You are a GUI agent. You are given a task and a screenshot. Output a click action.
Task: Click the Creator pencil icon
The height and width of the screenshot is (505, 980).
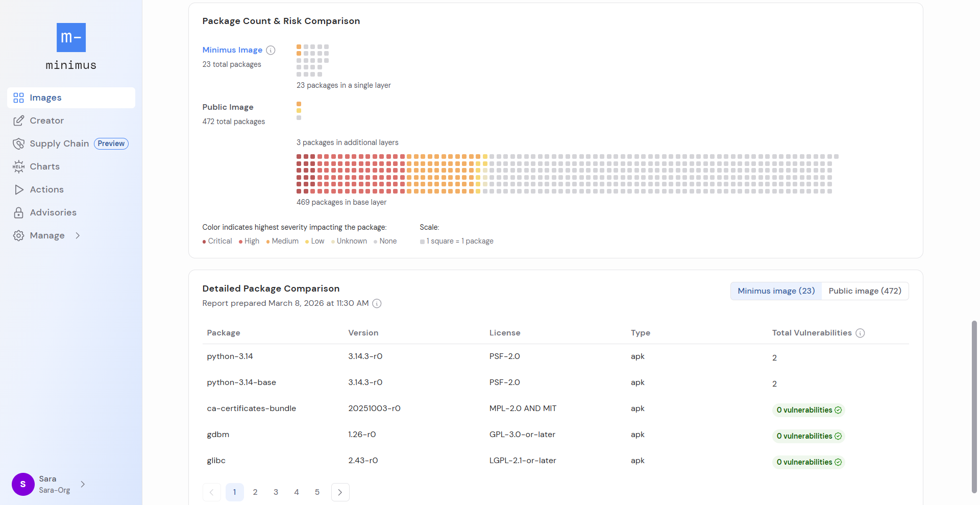pos(19,121)
